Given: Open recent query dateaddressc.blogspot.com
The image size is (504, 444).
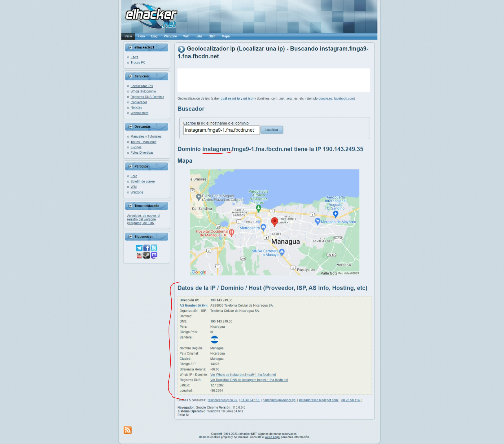Looking at the screenshot, I should coord(319,400).
